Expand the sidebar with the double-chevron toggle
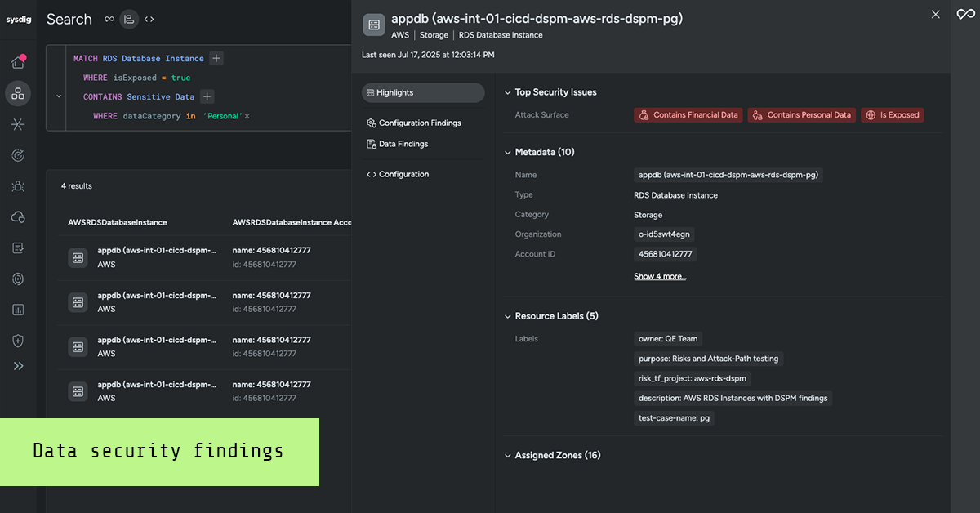The width and height of the screenshot is (980, 513). [18, 366]
